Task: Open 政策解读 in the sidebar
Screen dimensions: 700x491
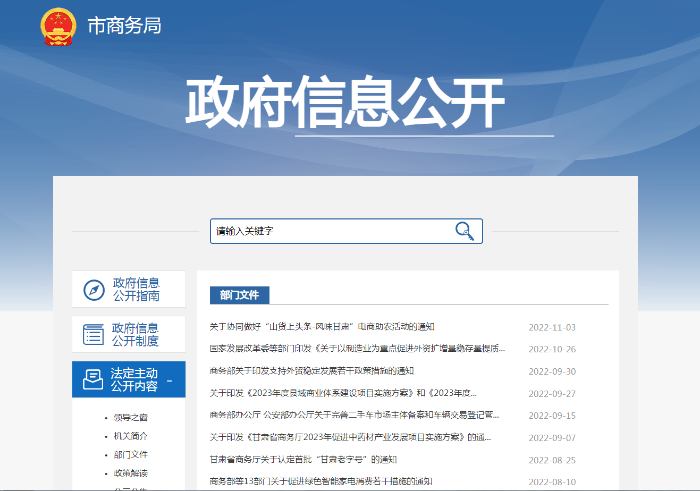Action: [130, 473]
